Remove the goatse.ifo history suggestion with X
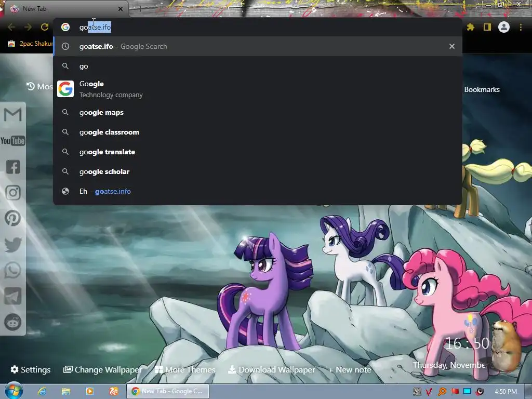The image size is (532, 399). (452, 46)
